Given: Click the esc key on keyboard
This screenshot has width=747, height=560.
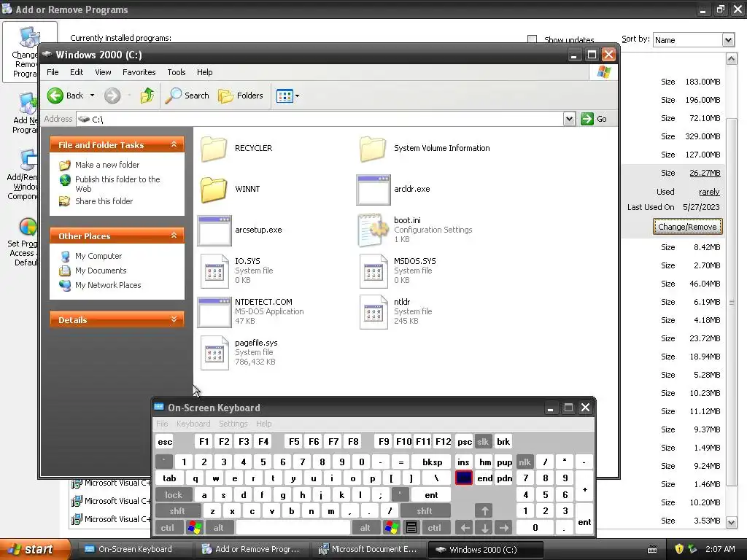Looking at the screenshot, I should click(x=165, y=441).
